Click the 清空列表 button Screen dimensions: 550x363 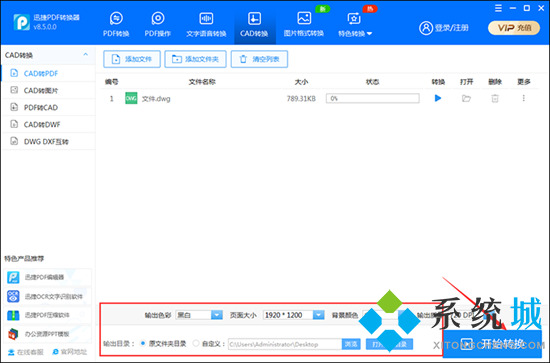coord(259,59)
